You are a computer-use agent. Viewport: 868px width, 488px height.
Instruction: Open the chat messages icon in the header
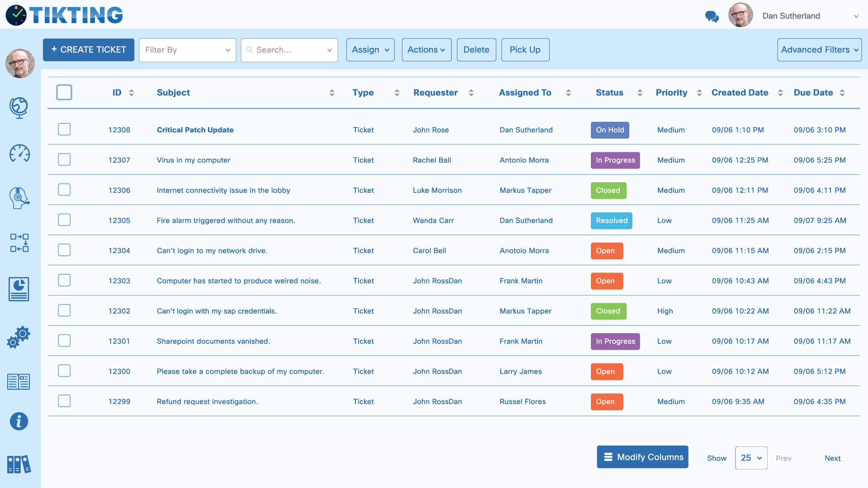click(x=712, y=17)
